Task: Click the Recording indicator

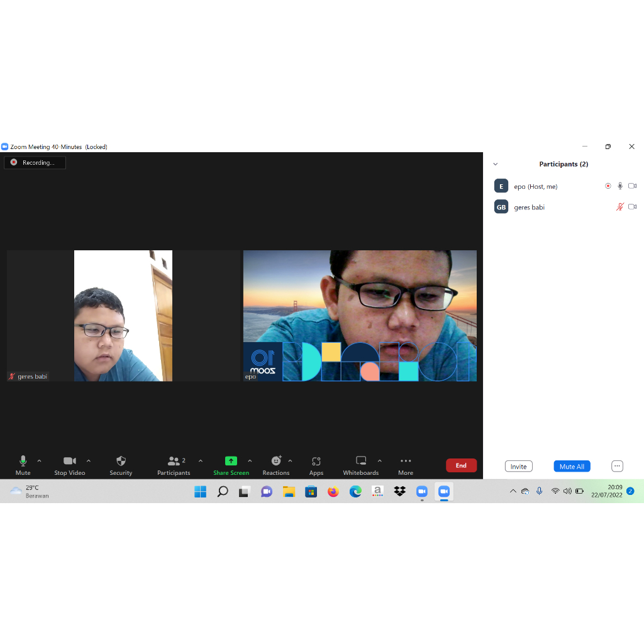Action: coord(35,163)
